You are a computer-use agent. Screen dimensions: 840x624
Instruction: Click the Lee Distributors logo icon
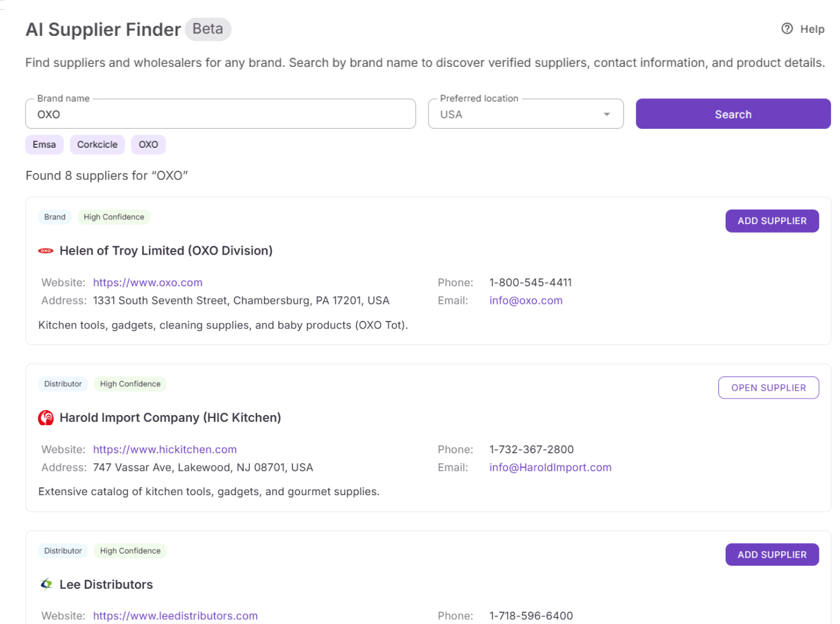coord(45,584)
